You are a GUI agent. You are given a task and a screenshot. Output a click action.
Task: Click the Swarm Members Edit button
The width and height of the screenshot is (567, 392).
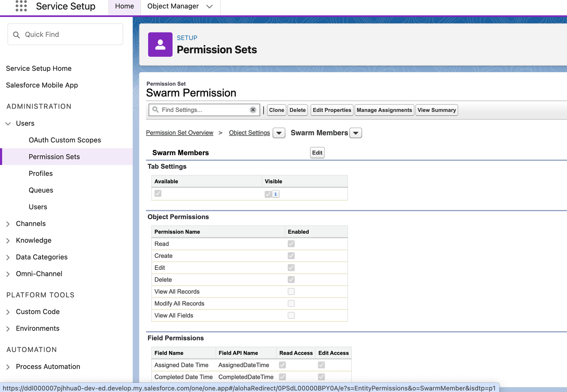[x=317, y=153]
